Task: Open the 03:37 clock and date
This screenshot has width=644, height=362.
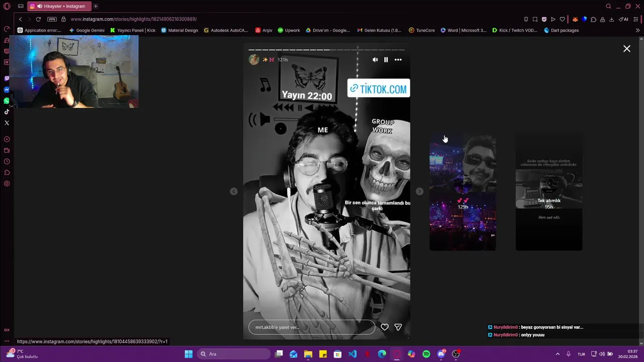Action: pos(628,354)
